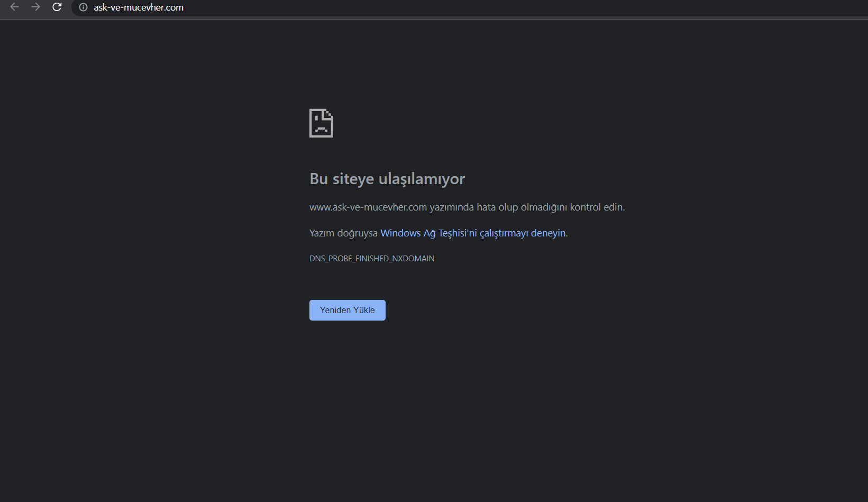The height and width of the screenshot is (502, 868).
Task: Select DNS_PROBE_FINISHED_NXDOMAIN error code text
Action: (x=372, y=259)
